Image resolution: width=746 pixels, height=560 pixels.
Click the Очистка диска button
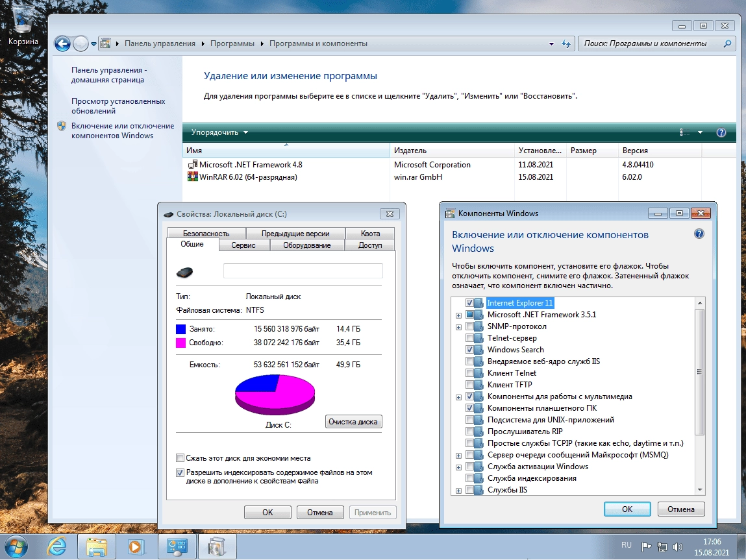(x=353, y=422)
